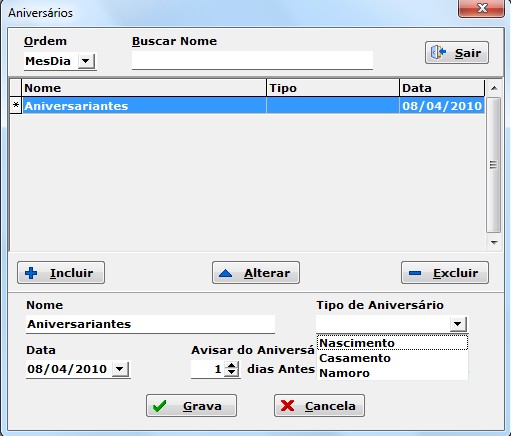Click the blue triangle icon on Alterar
511x436 pixels.
[x=225, y=273]
